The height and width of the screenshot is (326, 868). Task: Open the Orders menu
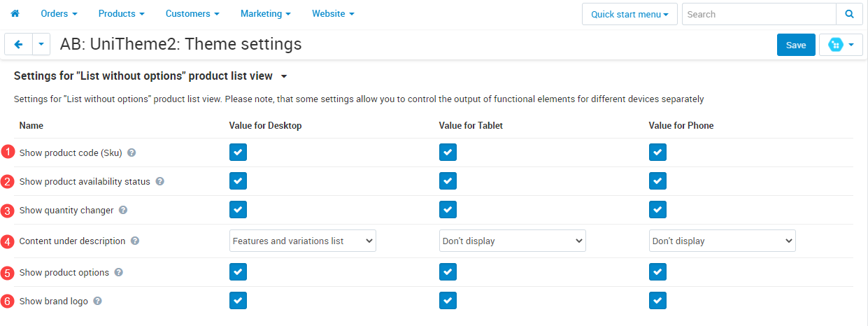pos(59,13)
